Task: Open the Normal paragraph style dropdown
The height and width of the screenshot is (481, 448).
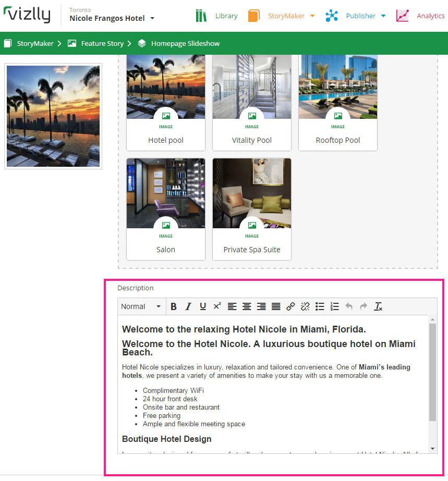Action: [x=141, y=306]
